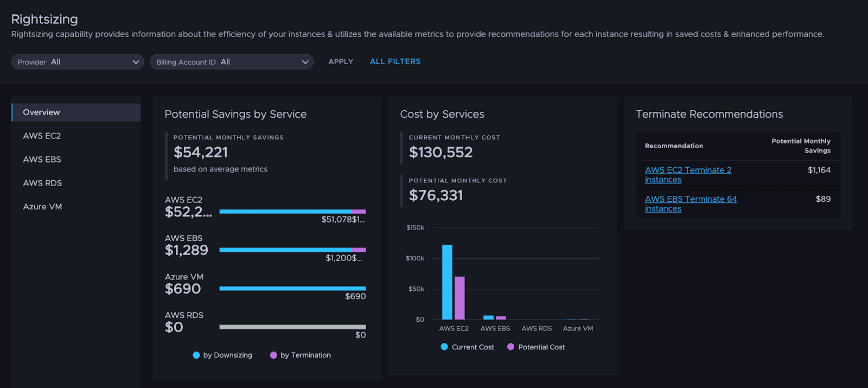Select Azure VM in the sidebar
This screenshot has height=388, width=868.
coord(42,207)
